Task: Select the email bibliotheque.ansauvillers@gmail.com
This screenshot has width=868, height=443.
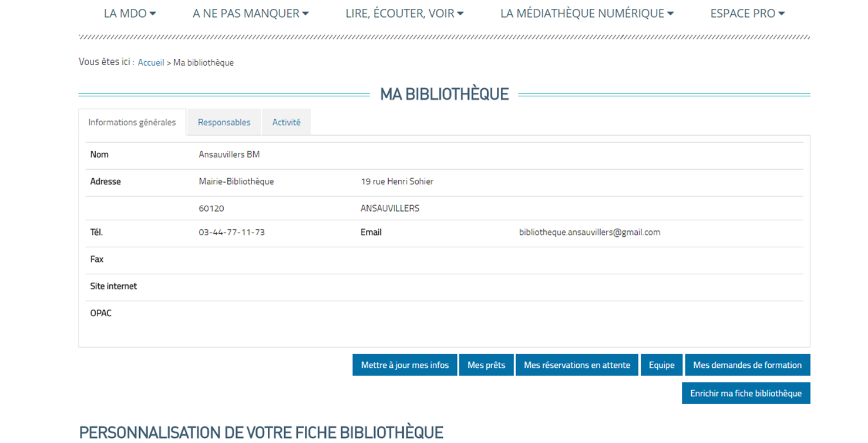Action: 590,232
